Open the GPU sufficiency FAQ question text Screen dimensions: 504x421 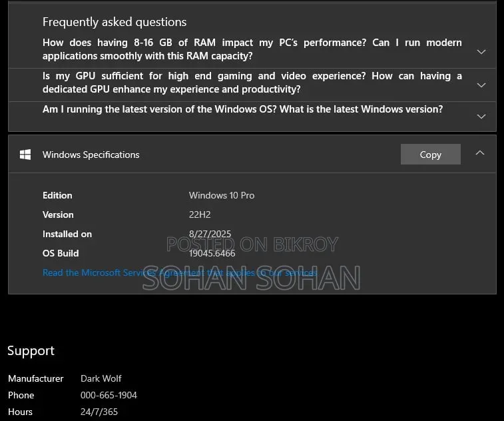point(252,83)
